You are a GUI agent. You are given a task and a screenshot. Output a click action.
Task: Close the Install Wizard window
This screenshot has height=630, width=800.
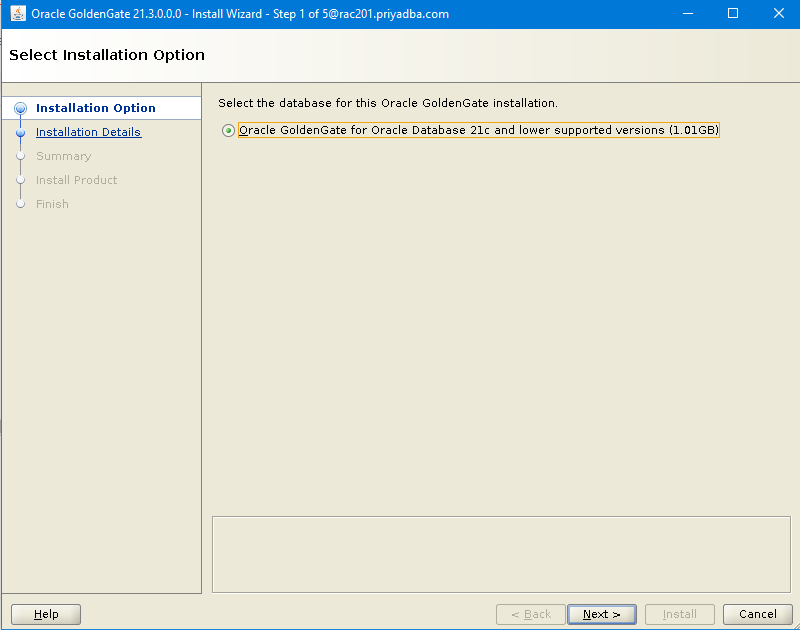[x=779, y=14]
